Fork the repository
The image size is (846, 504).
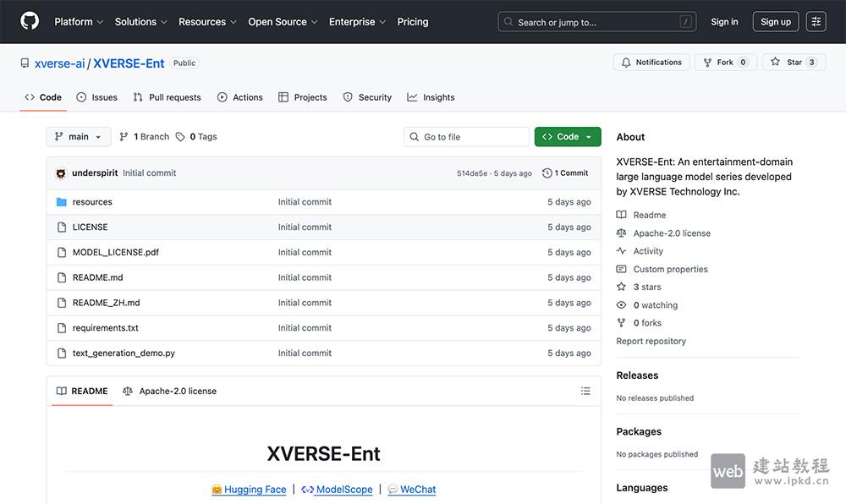click(726, 62)
